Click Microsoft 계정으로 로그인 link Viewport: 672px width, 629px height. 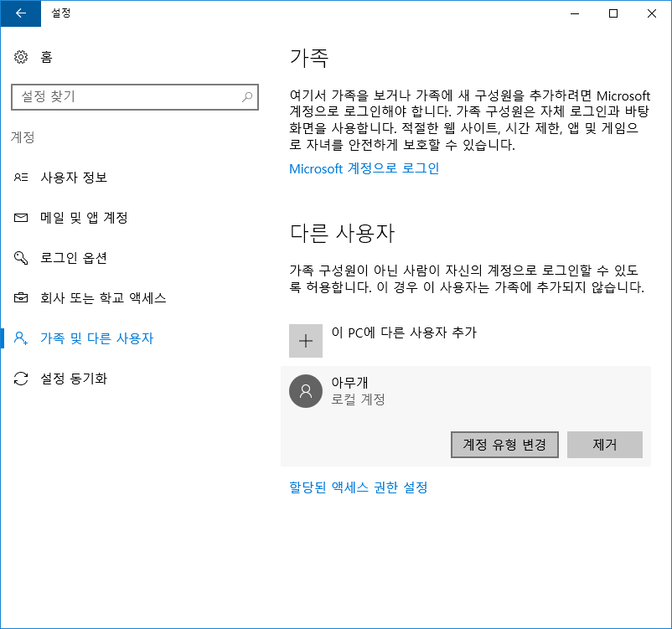tap(364, 168)
